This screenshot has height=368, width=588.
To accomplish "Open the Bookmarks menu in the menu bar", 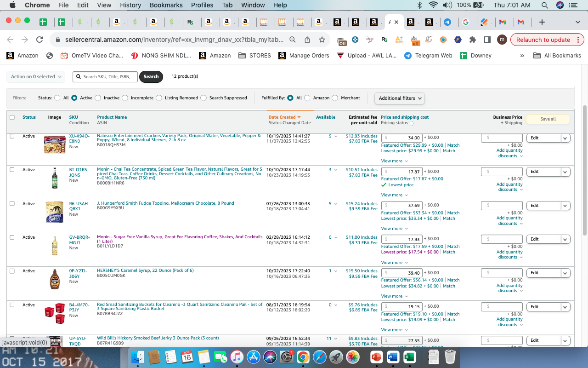I will coord(166,5).
